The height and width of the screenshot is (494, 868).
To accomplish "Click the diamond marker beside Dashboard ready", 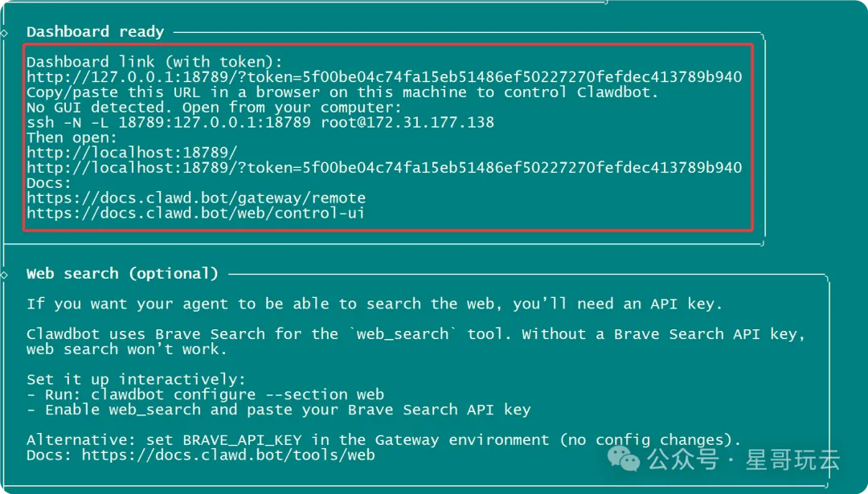I will coord(4,32).
